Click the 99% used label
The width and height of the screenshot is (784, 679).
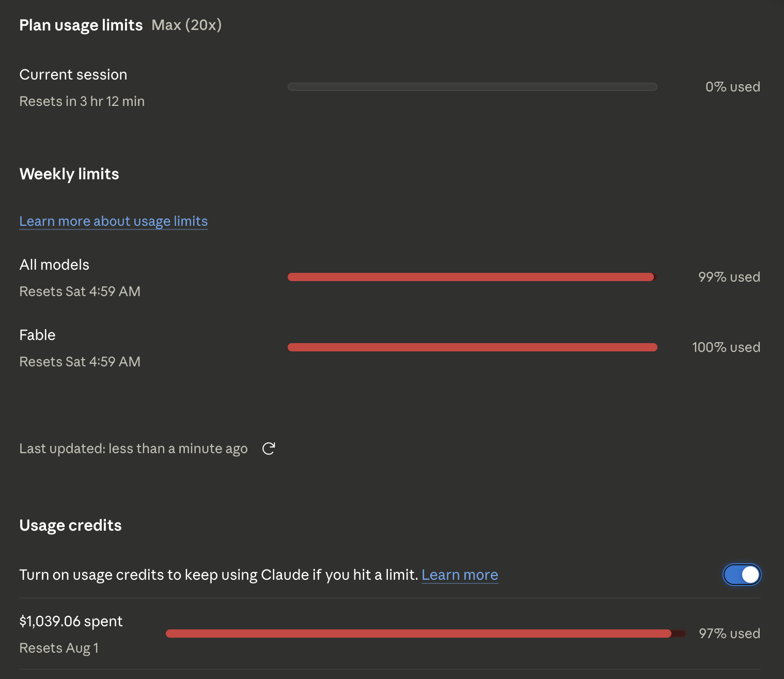(x=729, y=277)
